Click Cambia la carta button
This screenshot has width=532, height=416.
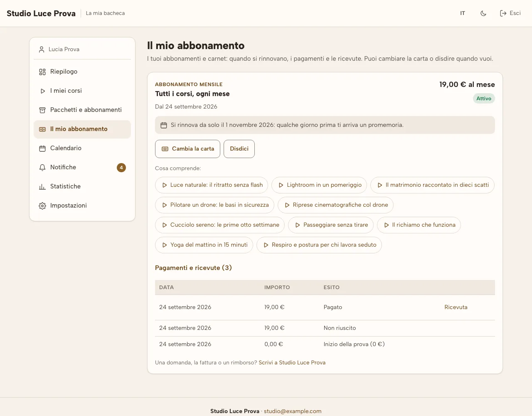point(187,149)
